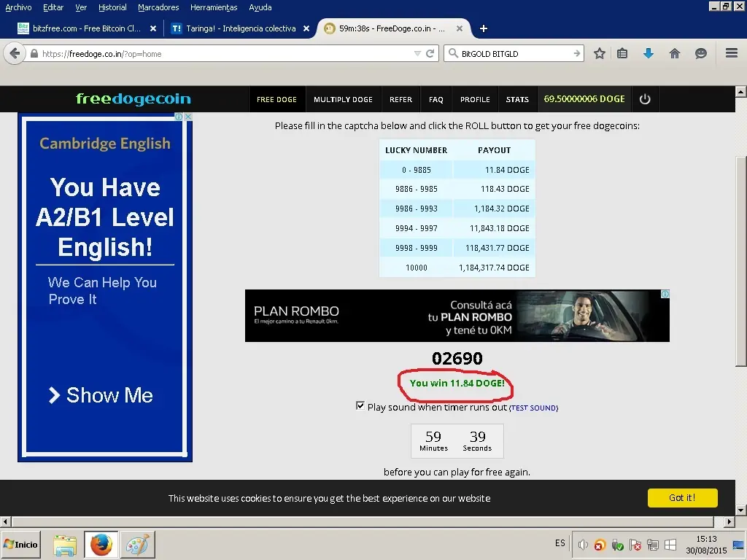Viewport: 747px width, 560px height.
Task: Open AdChoices icon on Plan Rombo banner
Action: tap(665, 294)
